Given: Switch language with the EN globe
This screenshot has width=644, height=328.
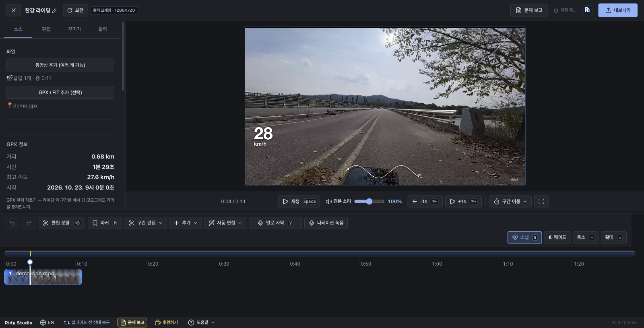Looking at the screenshot, I should click(47, 322).
